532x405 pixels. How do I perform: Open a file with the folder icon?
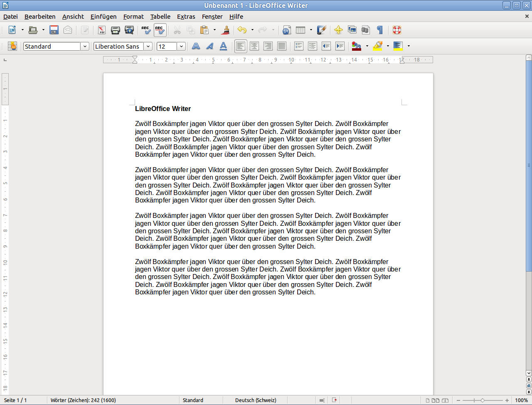[x=33, y=30]
